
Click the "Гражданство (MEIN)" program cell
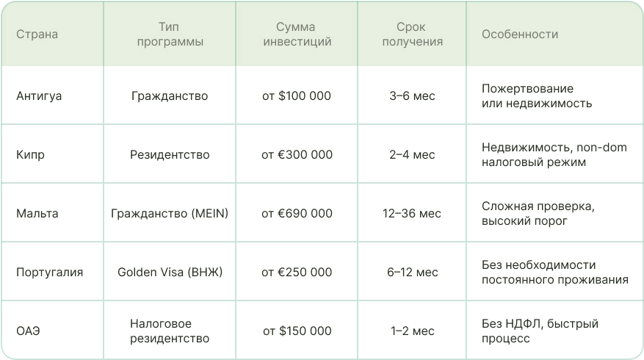(x=170, y=214)
